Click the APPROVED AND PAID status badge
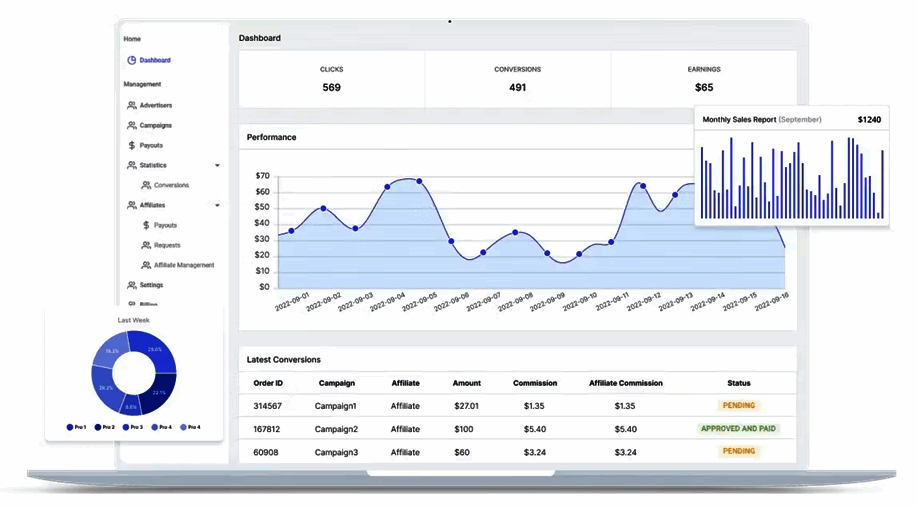917x508 pixels. pos(738,428)
